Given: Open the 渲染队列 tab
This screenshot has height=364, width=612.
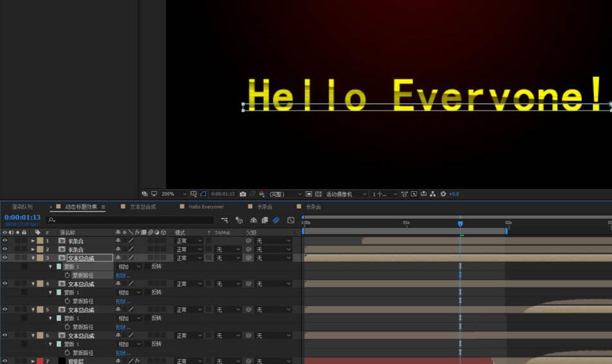Looking at the screenshot, I should point(22,207).
